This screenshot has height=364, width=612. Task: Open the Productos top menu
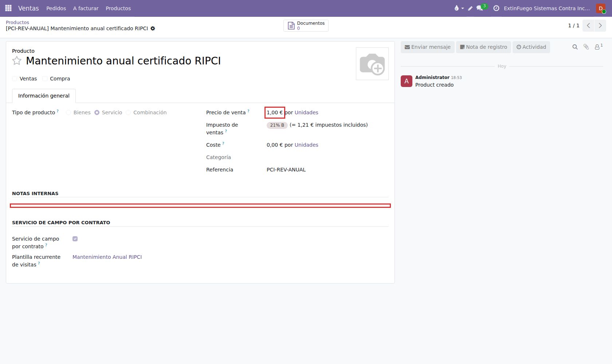[118, 8]
